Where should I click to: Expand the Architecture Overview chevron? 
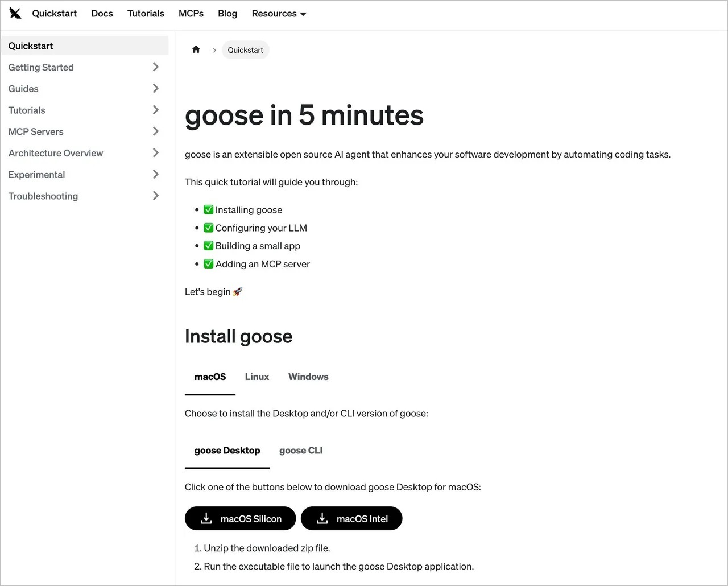(x=155, y=153)
